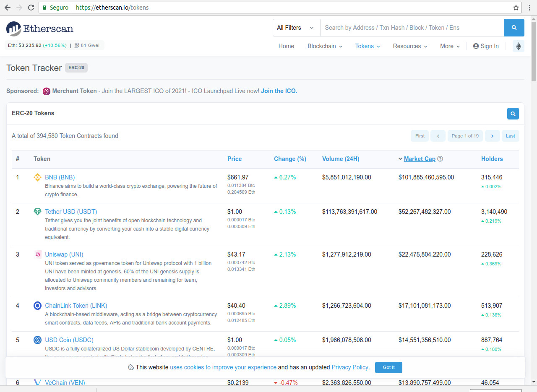Image resolution: width=537 pixels, height=392 pixels.
Task: Sort by the Market Cap column header
Action: coord(420,159)
